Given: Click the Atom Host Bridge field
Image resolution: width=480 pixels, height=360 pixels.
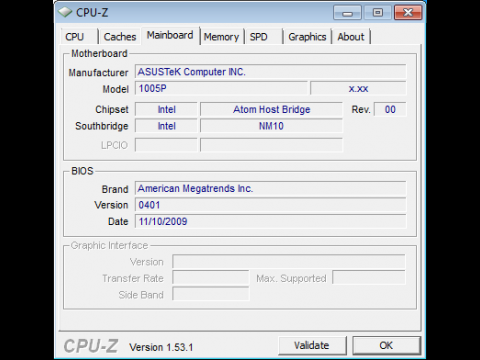Looking at the screenshot, I should tap(271, 109).
